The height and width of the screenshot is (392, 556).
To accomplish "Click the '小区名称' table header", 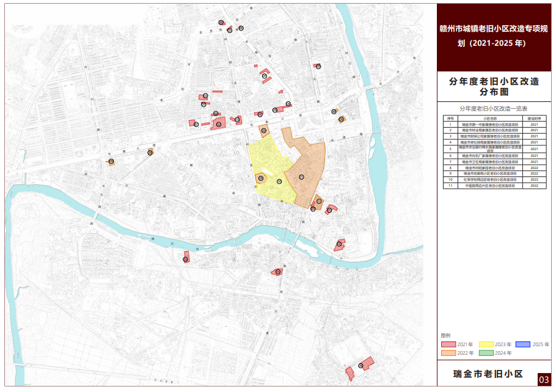I will 490,118.
